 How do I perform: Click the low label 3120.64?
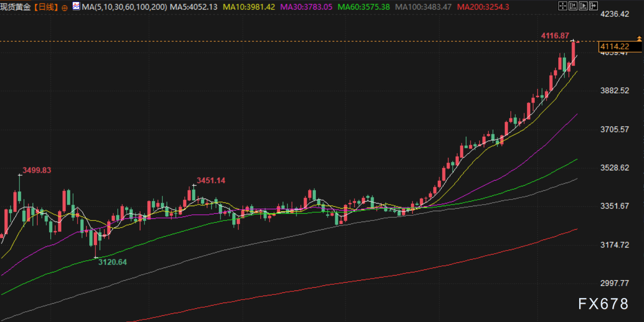[112, 262]
